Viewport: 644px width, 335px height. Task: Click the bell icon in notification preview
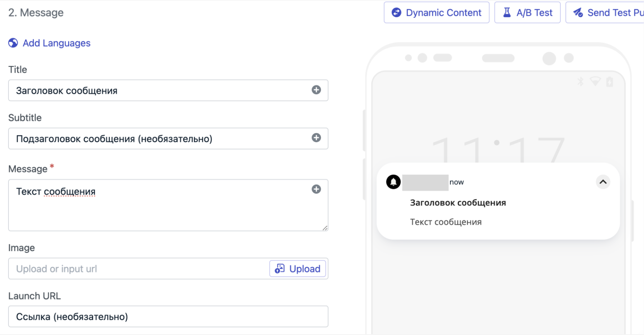pyautogui.click(x=393, y=182)
